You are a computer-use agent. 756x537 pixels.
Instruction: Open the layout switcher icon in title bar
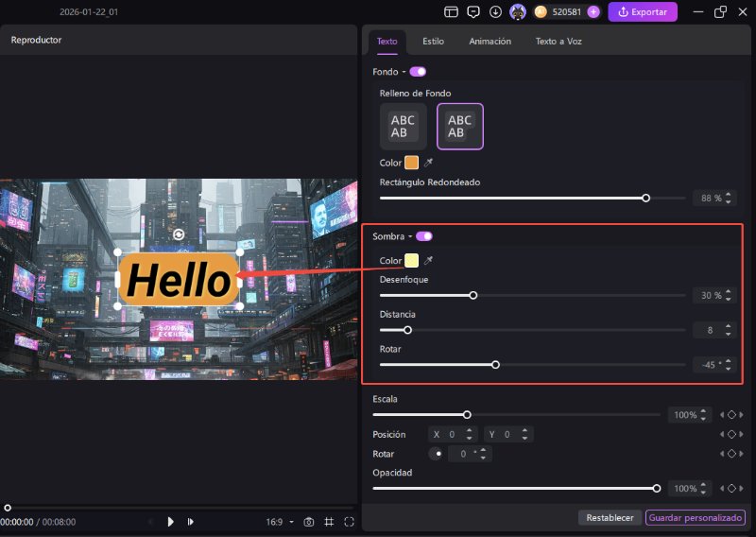coord(451,12)
